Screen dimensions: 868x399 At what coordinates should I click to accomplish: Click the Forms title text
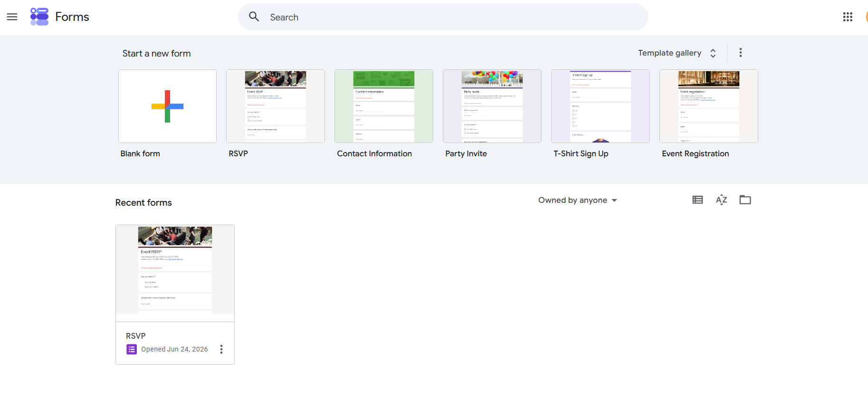click(x=72, y=17)
